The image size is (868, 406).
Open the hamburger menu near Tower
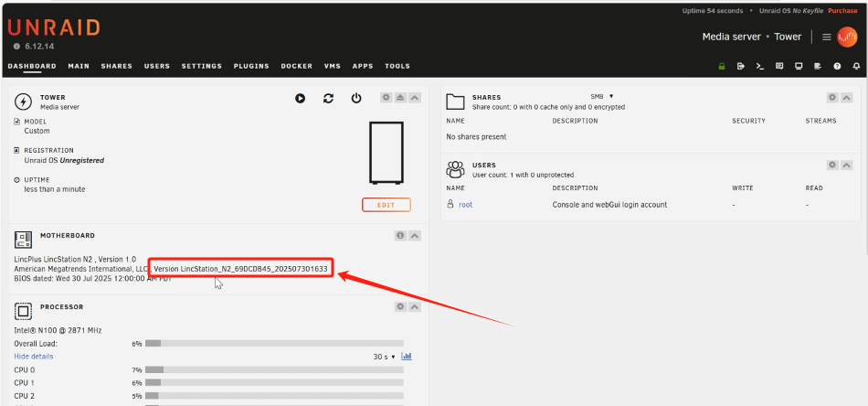[827, 37]
